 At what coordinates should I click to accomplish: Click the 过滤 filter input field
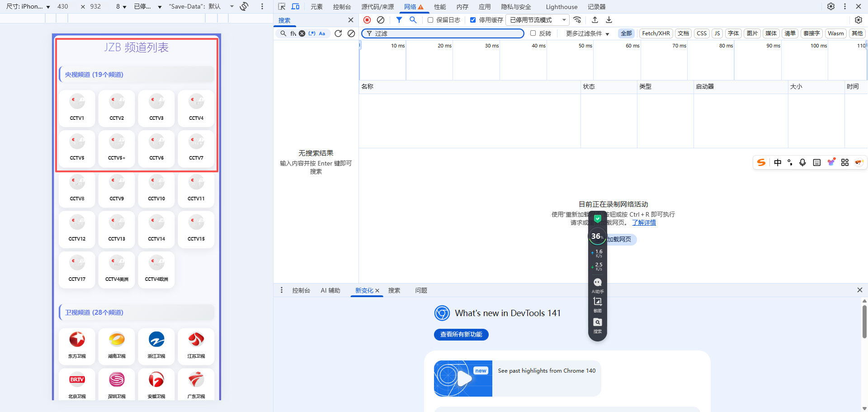click(x=443, y=33)
